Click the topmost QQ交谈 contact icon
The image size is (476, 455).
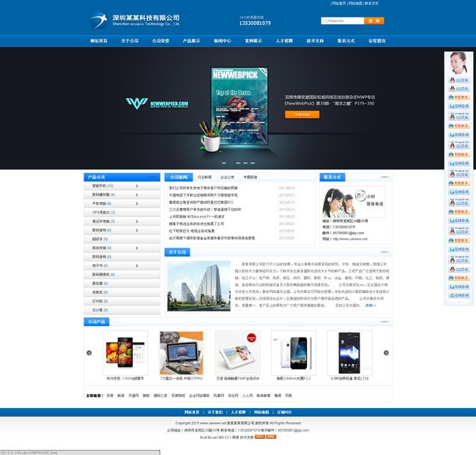[x=459, y=80]
